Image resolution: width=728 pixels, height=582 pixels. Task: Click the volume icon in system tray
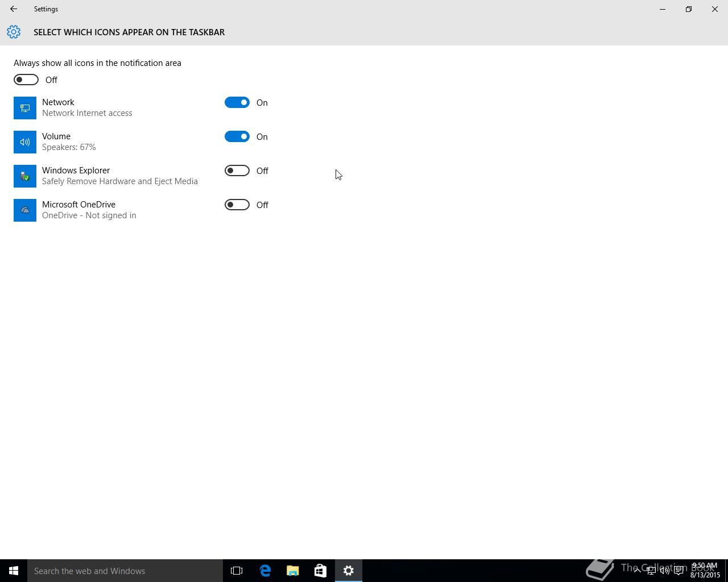[x=664, y=571]
